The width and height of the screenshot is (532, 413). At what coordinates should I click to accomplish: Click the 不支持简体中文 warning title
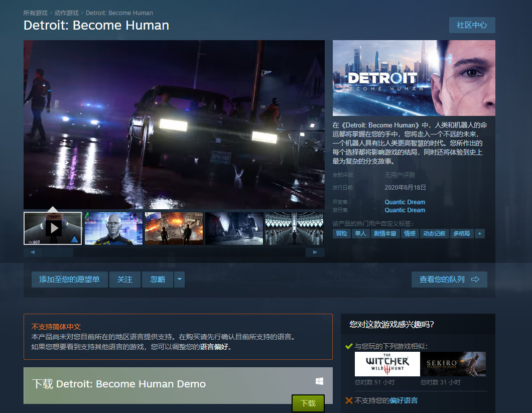coord(56,327)
